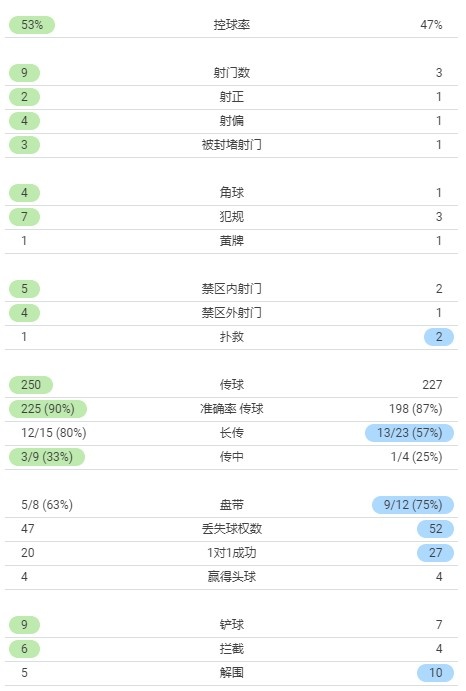466x691 pixels.
Task: Select the blue 9/12 (75%) dribbles badge
Action: click(x=413, y=505)
